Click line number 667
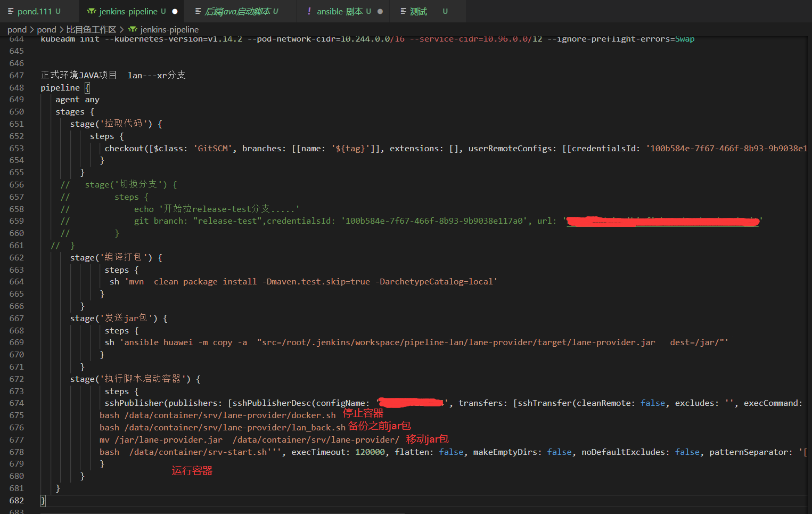The height and width of the screenshot is (514, 812). pyautogui.click(x=17, y=318)
